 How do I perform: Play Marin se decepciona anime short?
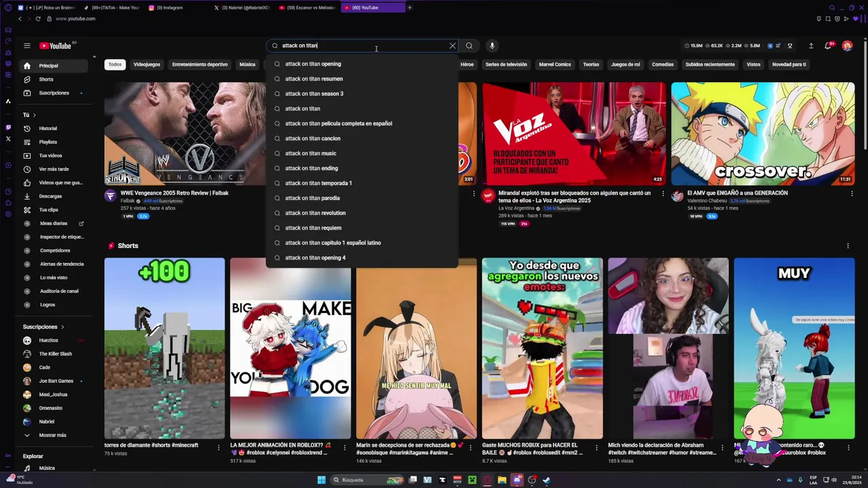pyautogui.click(x=416, y=348)
